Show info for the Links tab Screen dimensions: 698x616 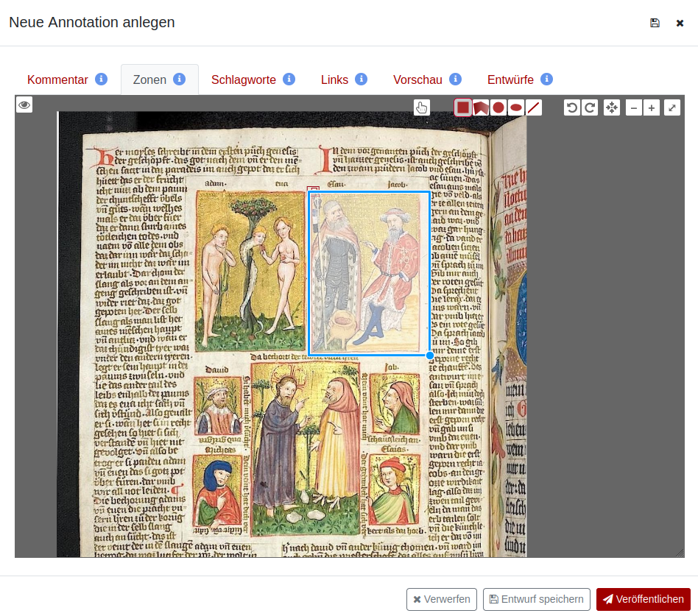tap(361, 79)
